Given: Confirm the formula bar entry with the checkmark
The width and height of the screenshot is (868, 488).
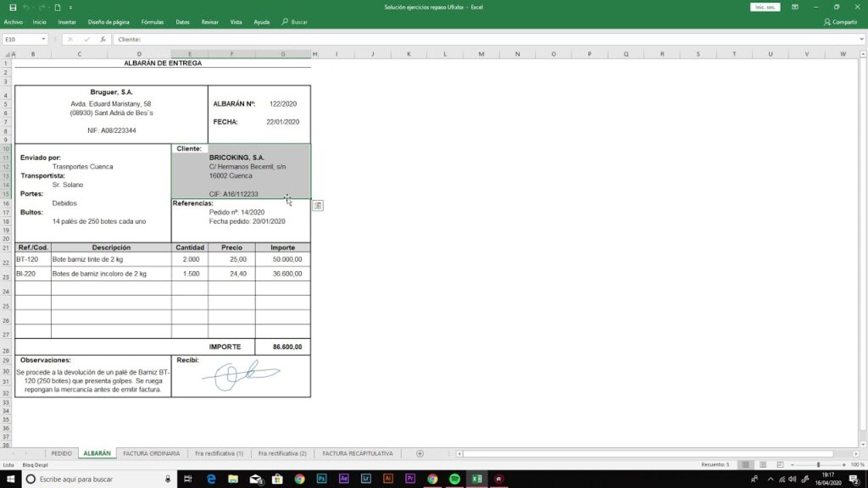Looking at the screenshot, I should pos(86,39).
